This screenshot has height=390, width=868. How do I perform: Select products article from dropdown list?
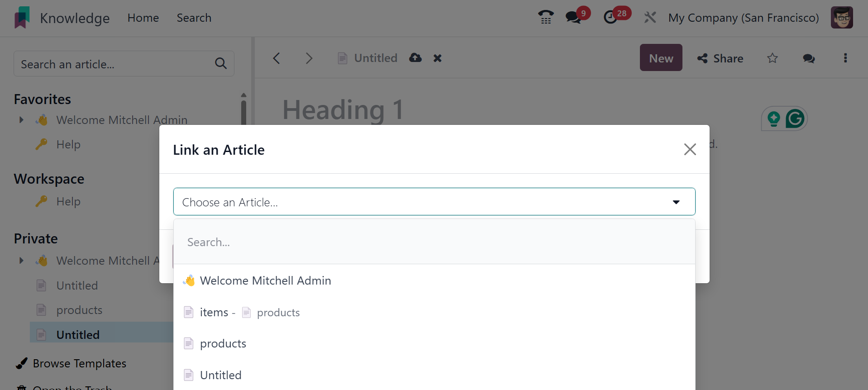coord(223,343)
